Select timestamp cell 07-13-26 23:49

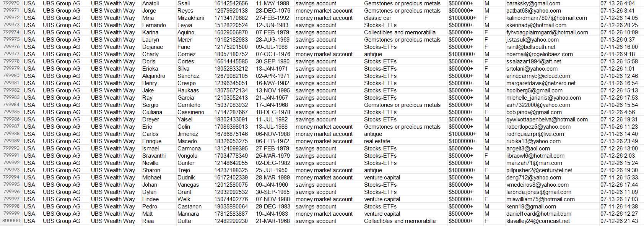(621, 141)
